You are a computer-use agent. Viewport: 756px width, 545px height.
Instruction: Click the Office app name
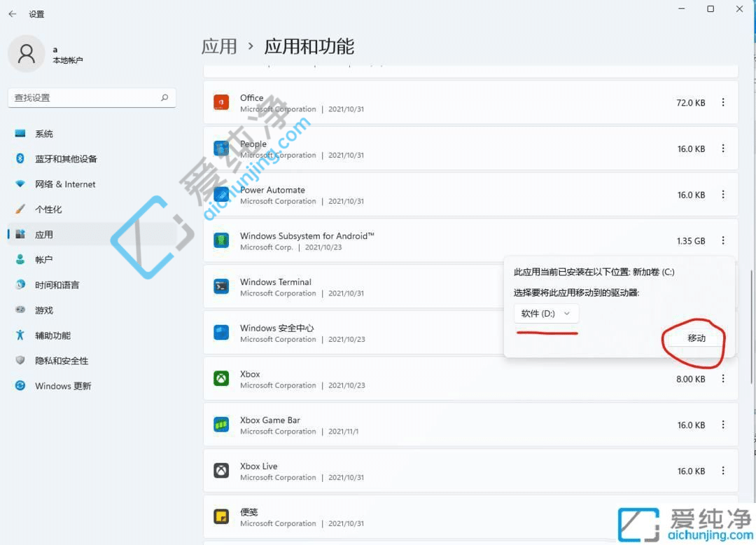(252, 98)
